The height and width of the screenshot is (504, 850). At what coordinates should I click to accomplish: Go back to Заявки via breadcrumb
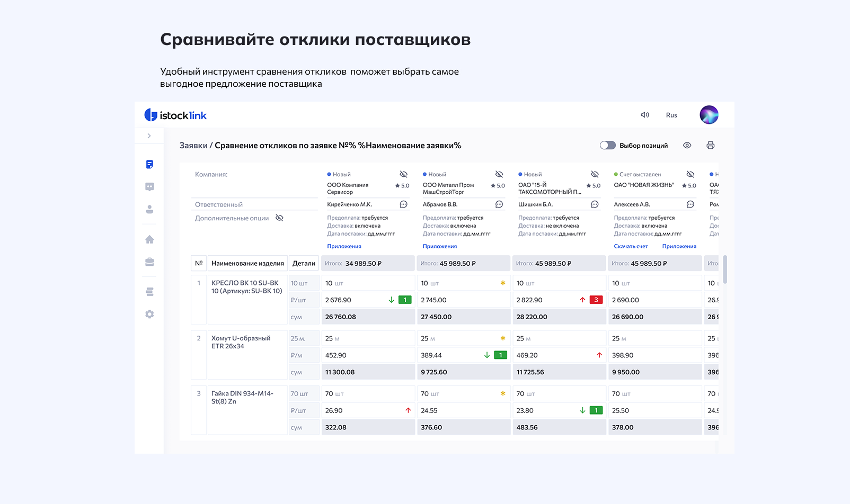coord(193,146)
